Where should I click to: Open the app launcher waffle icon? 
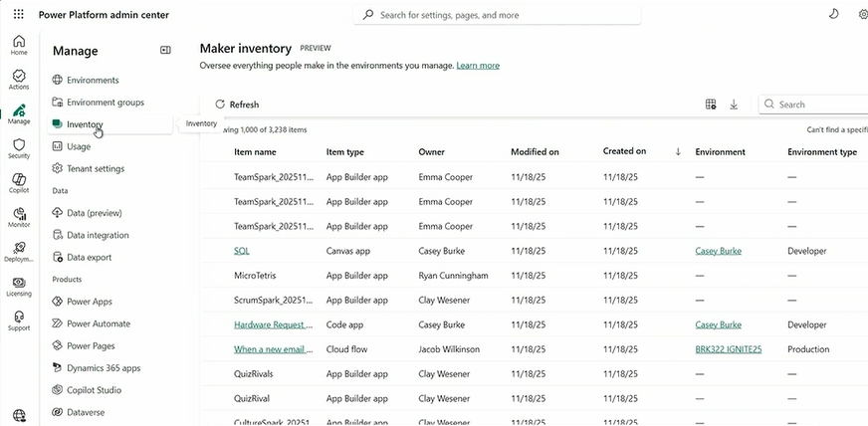click(x=19, y=15)
